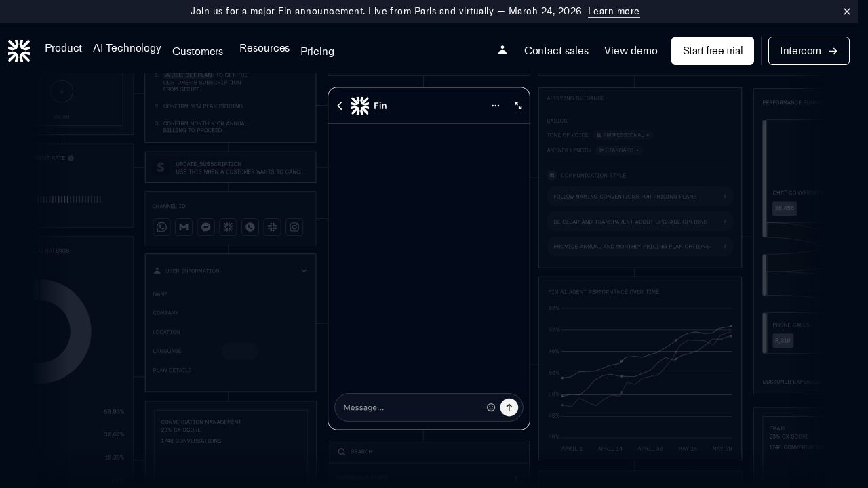Click the background Search field
This screenshot has width=868, height=488.
(429, 452)
